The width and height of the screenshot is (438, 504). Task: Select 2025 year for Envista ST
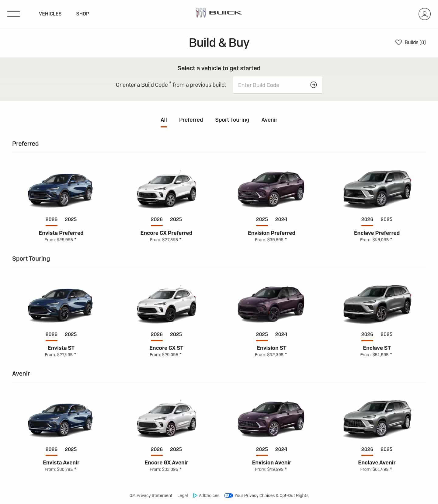71,334
